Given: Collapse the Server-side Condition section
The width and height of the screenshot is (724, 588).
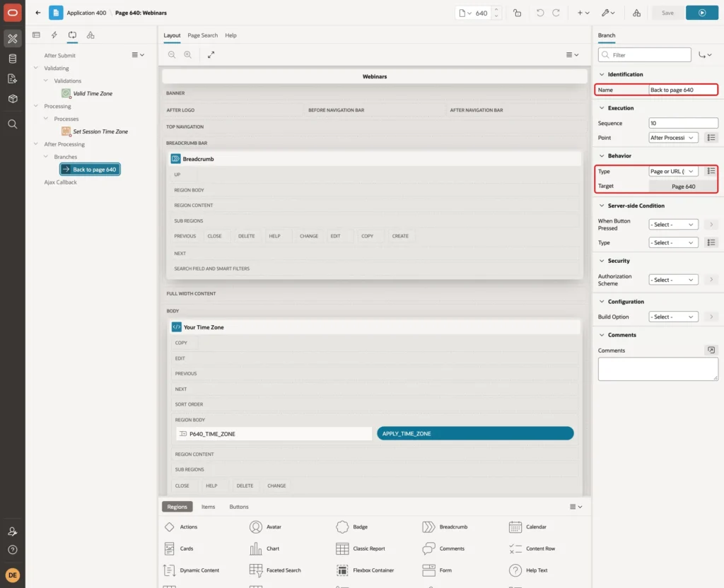Looking at the screenshot, I should coord(601,206).
